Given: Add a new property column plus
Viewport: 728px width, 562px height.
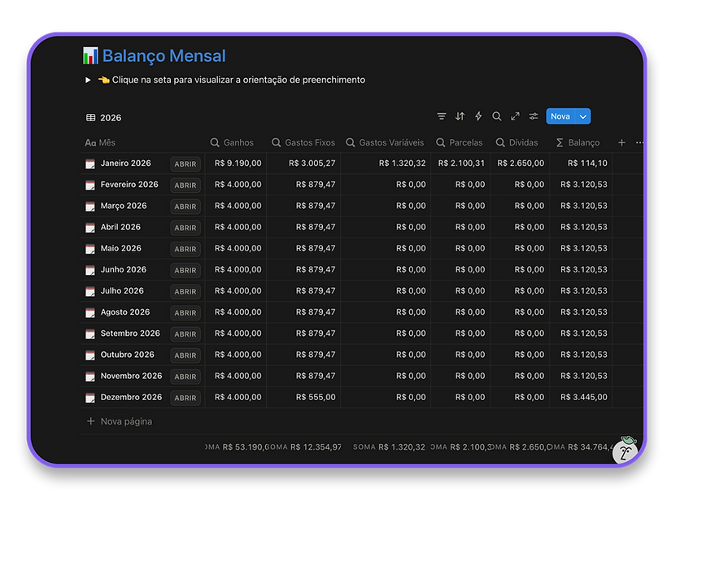Looking at the screenshot, I should (621, 142).
